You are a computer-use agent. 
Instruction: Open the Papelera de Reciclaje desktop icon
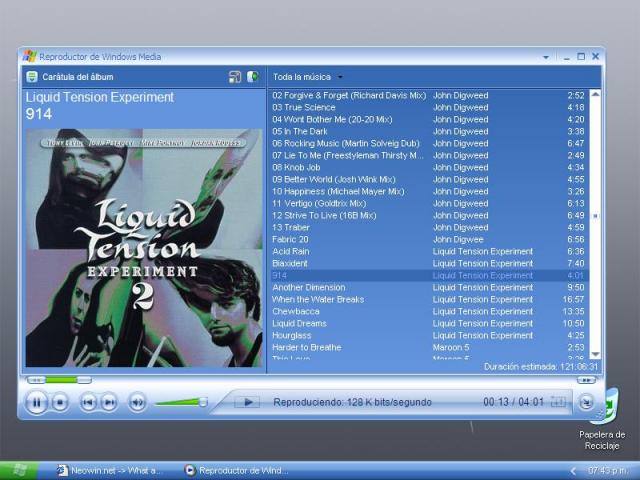coord(602,420)
